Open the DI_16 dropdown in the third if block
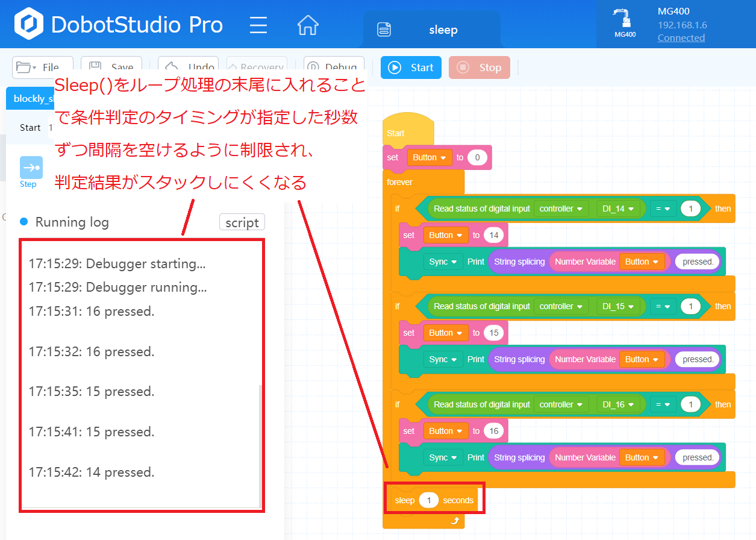The height and width of the screenshot is (540, 756). click(619, 404)
